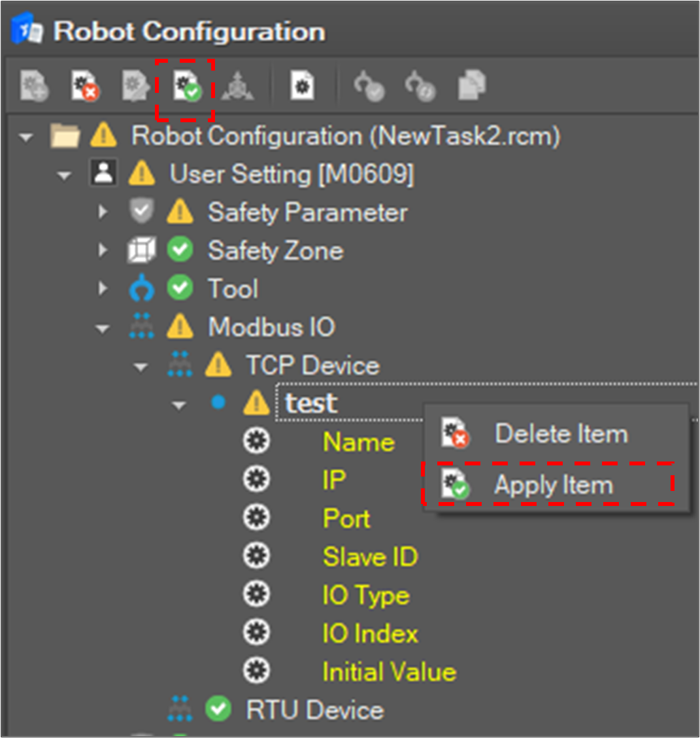
Task: Expand the Tool tree node
Action: [103, 289]
